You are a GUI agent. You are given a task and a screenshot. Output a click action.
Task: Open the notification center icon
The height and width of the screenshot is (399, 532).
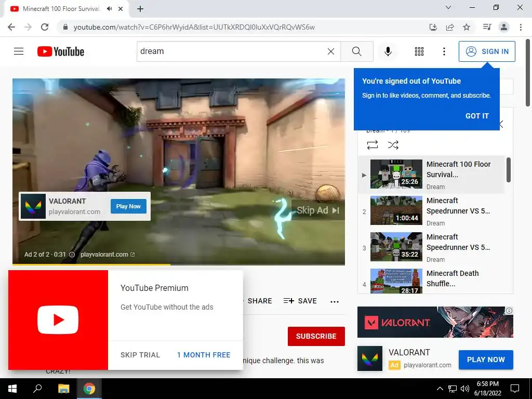(515, 389)
